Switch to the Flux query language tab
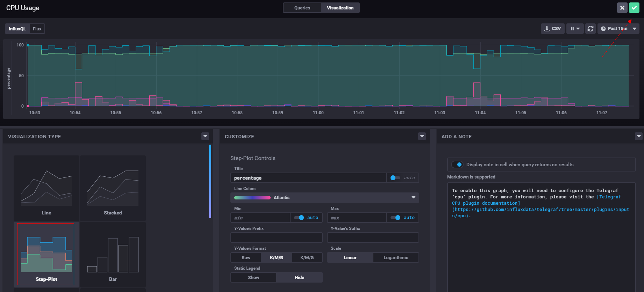Viewport: 644px width, 292px height. 37,29
